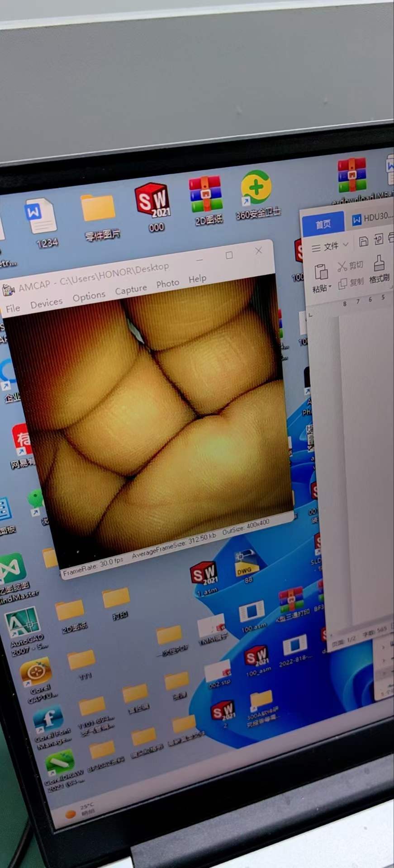Click the 格式刷 format painter in WPS
Viewport: 394px width, 868px height.
(x=379, y=270)
